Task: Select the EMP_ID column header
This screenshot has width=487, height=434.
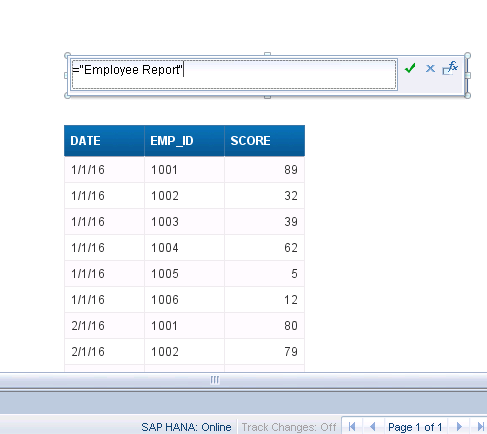Action: coord(184,141)
